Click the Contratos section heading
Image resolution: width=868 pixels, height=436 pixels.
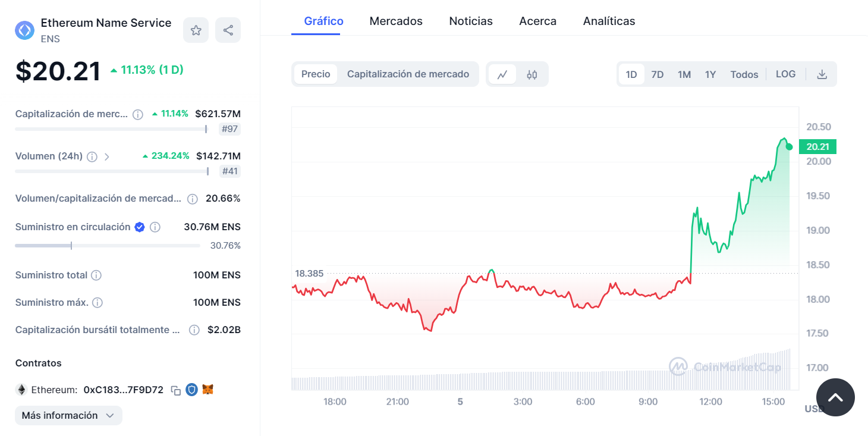click(x=39, y=363)
